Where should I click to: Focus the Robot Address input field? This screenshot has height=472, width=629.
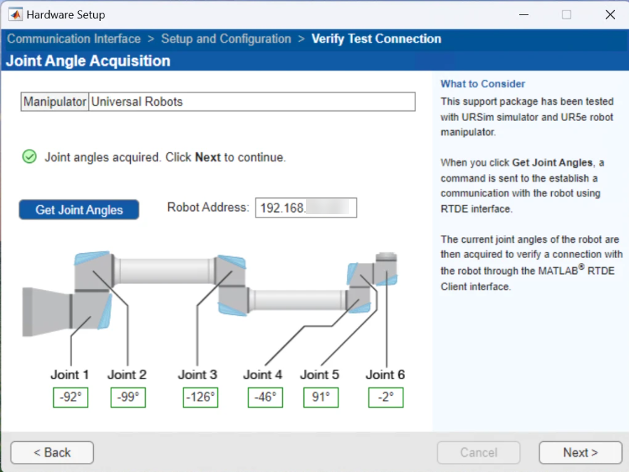coord(306,208)
